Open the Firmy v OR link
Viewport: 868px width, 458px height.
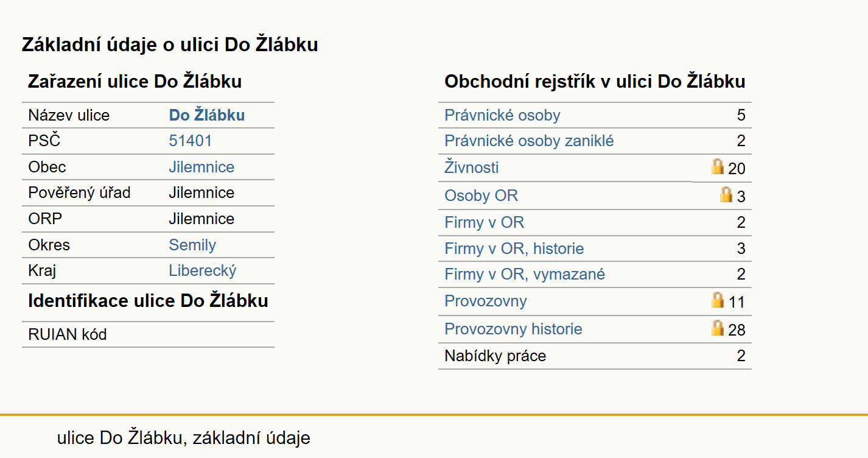(484, 222)
